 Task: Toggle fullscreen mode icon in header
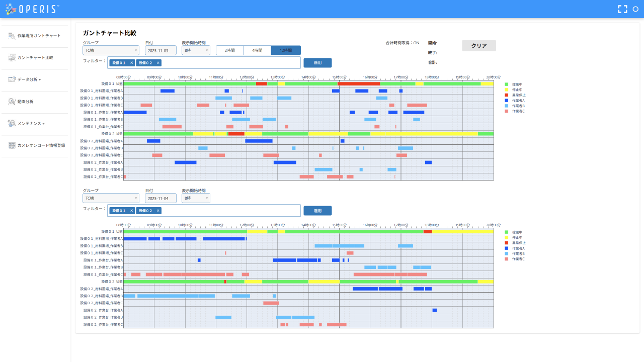click(622, 9)
